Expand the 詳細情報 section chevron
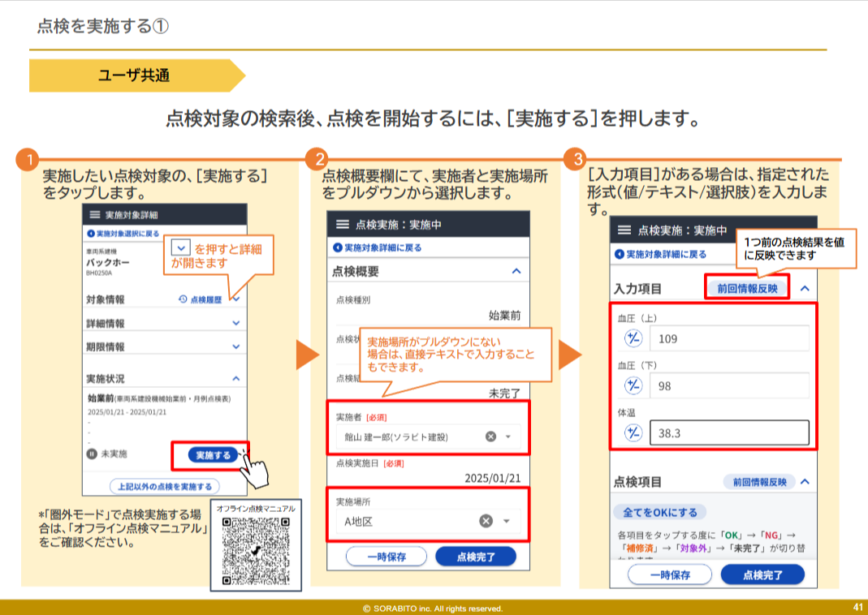 pyautogui.click(x=236, y=323)
